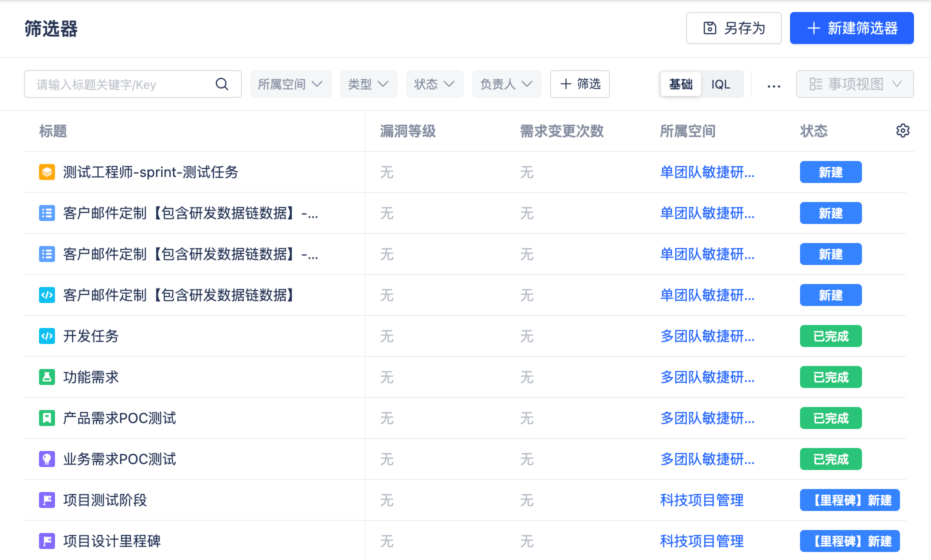Click the search magnifier icon
931x560 pixels.
tap(222, 84)
